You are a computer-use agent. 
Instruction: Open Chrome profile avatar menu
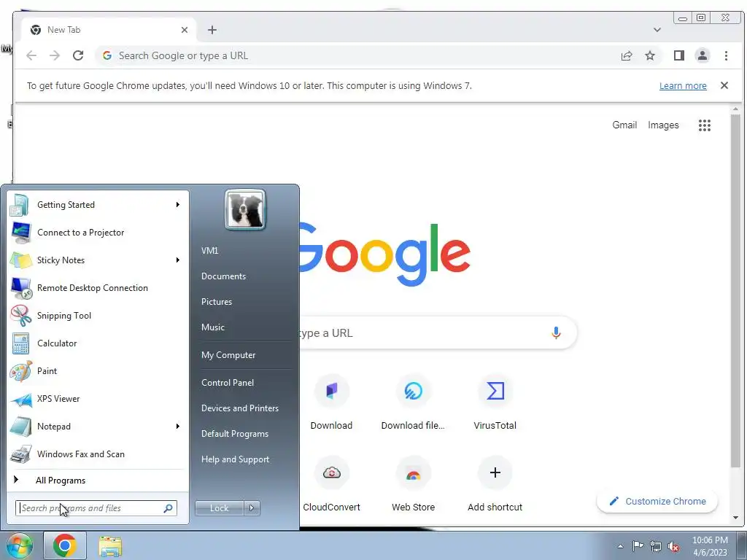tap(703, 55)
